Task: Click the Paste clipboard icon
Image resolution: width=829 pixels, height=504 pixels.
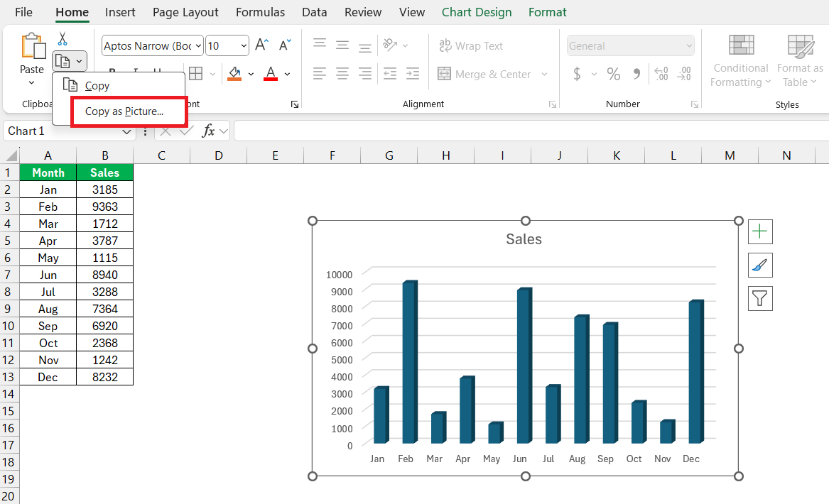Action: [33, 46]
